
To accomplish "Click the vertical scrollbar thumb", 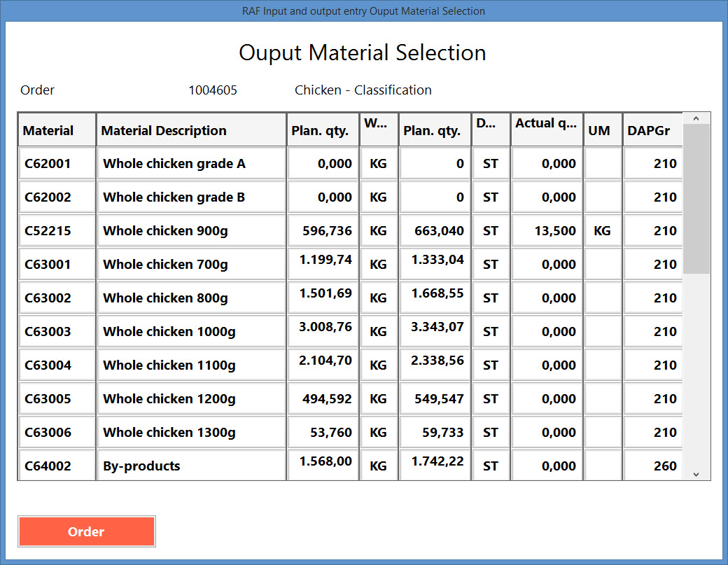I will pos(696,200).
